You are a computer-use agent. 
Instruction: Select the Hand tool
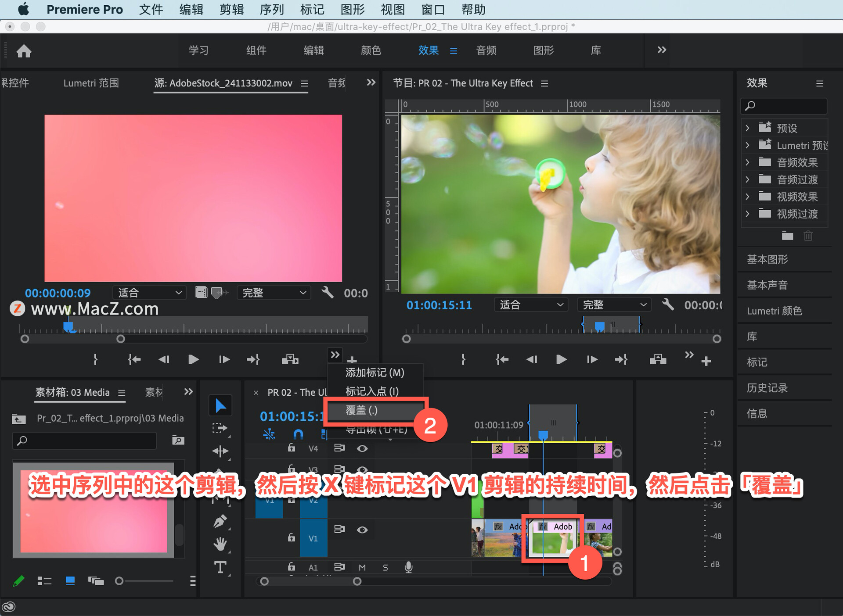point(220,544)
